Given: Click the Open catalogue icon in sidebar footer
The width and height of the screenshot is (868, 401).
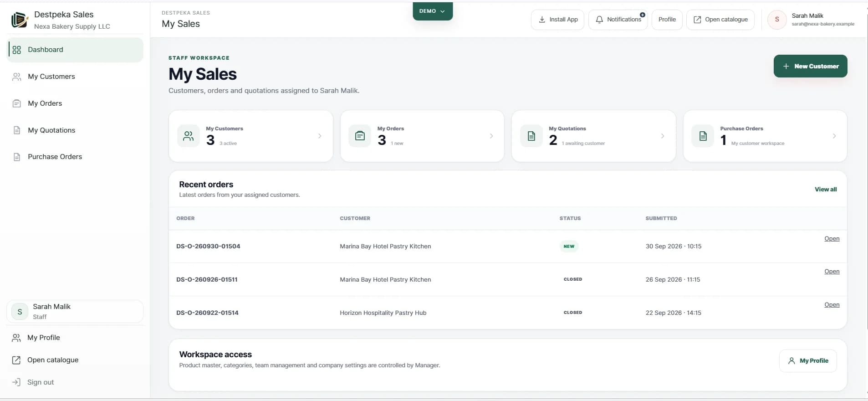Looking at the screenshot, I should [16, 360].
